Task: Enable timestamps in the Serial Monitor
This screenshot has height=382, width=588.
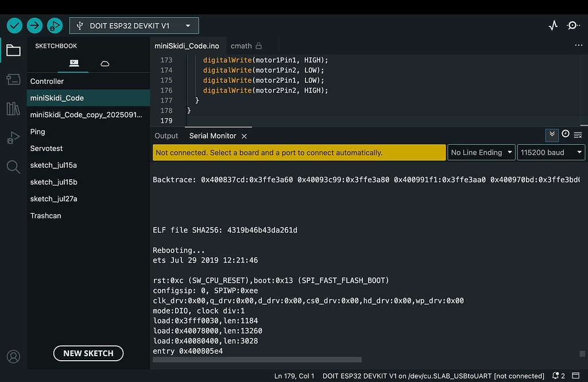Action: (x=565, y=133)
